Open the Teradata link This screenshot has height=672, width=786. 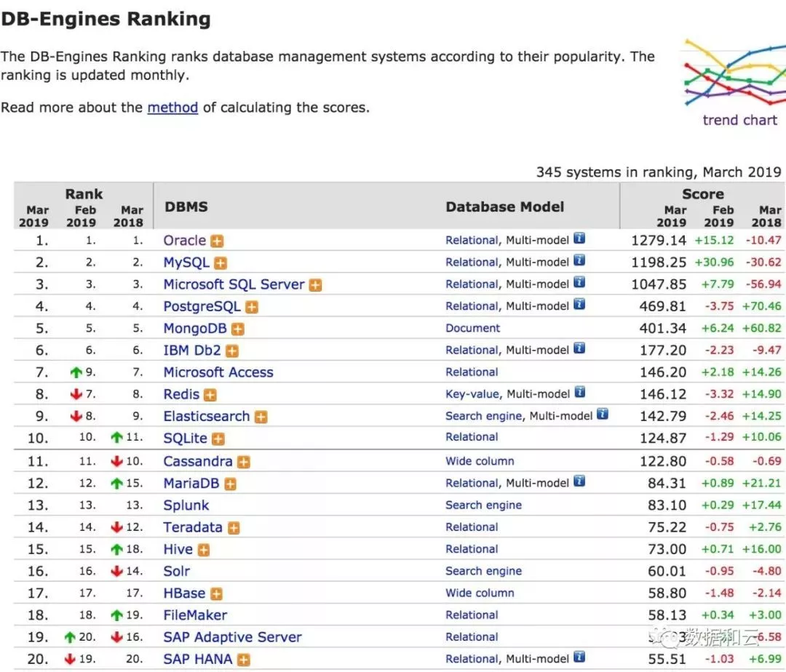tap(193, 528)
